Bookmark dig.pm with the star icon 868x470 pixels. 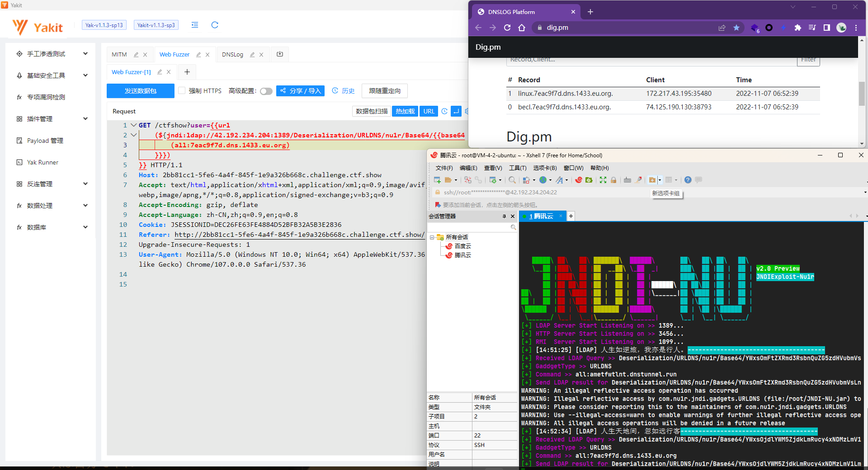tap(736, 28)
